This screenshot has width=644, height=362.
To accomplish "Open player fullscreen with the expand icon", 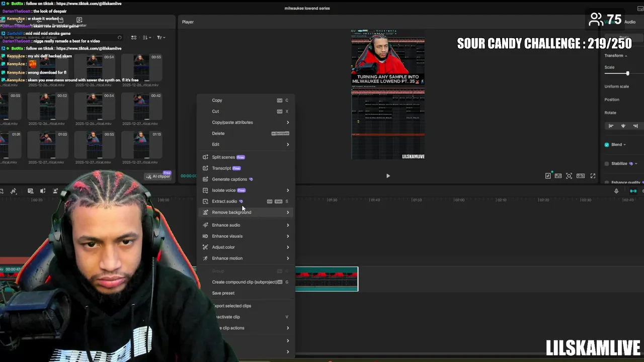I will (593, 176).
